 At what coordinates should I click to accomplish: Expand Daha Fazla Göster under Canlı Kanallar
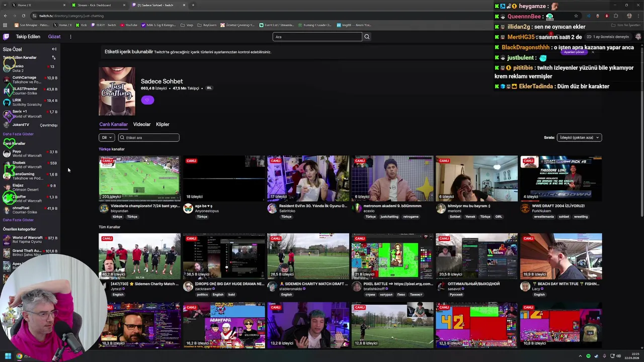[18, 220]
